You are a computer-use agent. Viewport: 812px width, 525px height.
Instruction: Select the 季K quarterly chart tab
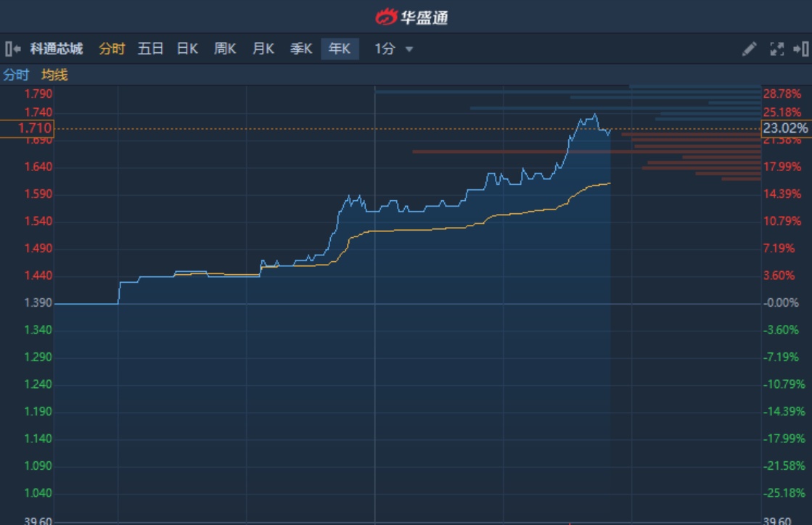pos(300,49)
